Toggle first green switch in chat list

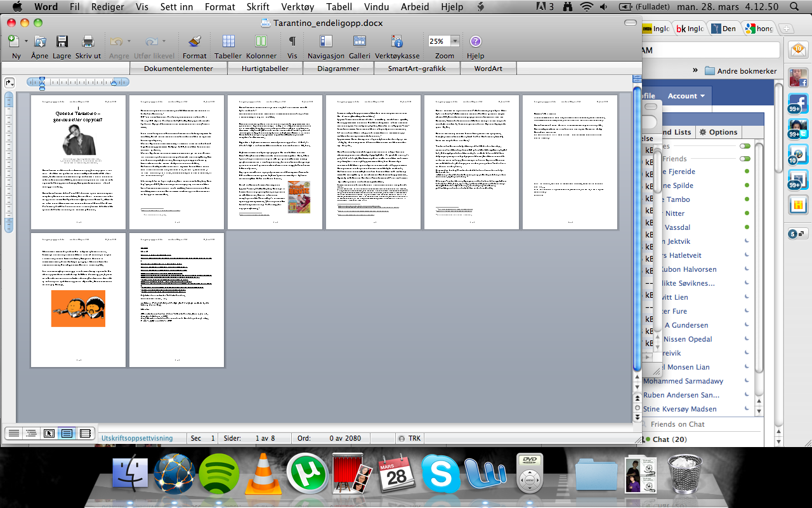click(745, 146)
